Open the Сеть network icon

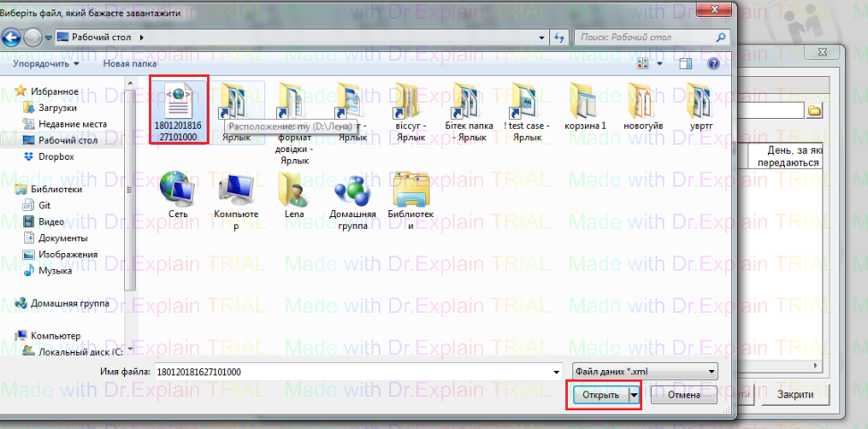click(177, 192)
